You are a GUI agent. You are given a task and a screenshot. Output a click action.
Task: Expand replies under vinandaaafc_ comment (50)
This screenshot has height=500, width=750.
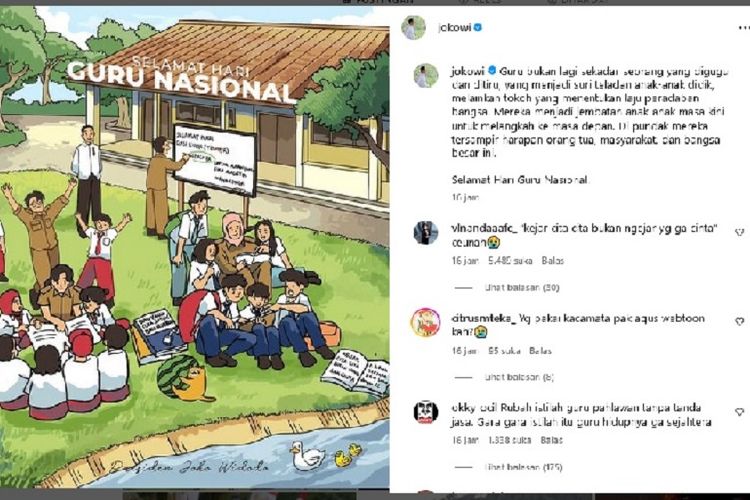coord(522,288)
